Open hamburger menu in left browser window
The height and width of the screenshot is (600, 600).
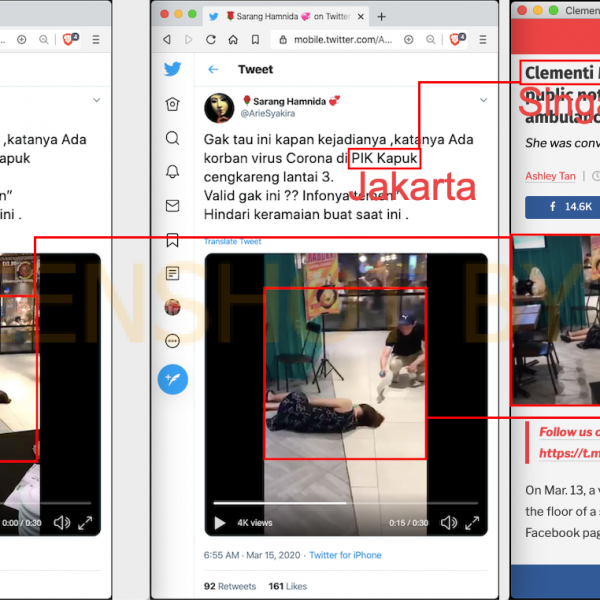[x=96, y=39]
